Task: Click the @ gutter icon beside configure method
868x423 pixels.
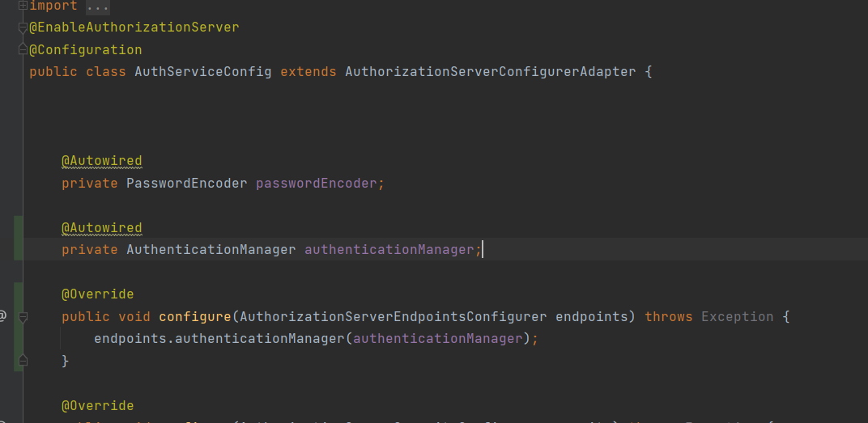Action: click(x=3, y=315)
